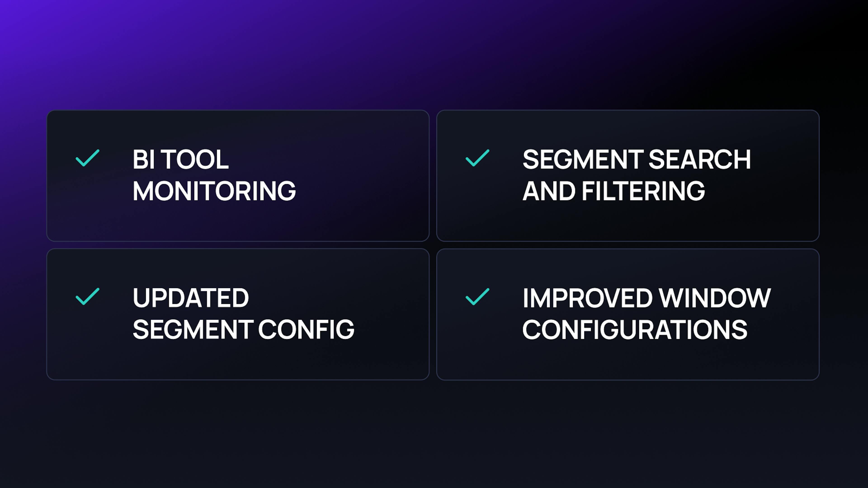868x488 pixels.
Task: Click the word UPDATED
Action: [191, 298]
